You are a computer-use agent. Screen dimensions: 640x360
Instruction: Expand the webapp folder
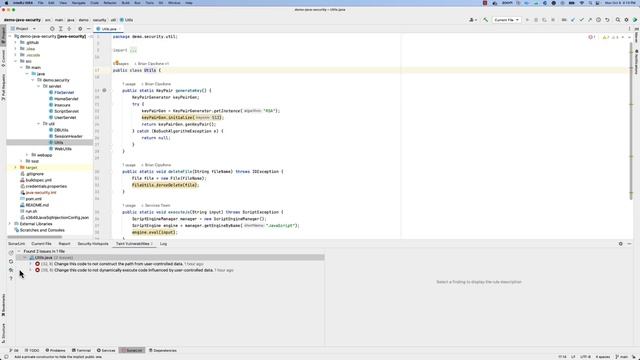[x=27, y=155]
